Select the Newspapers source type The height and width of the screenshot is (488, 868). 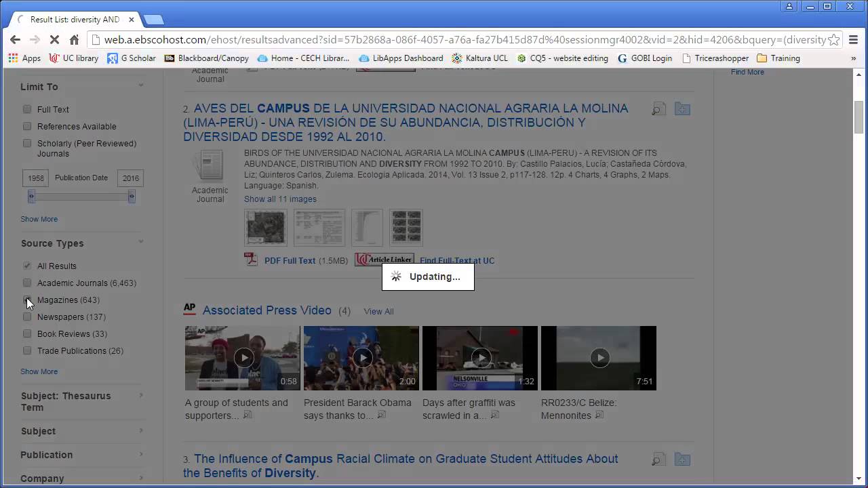[x=27, y=317]
